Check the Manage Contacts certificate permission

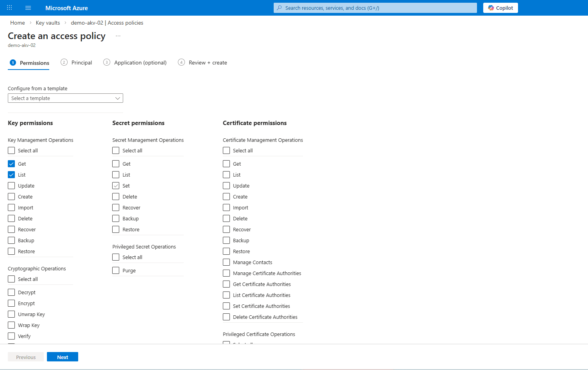[226, 262]
